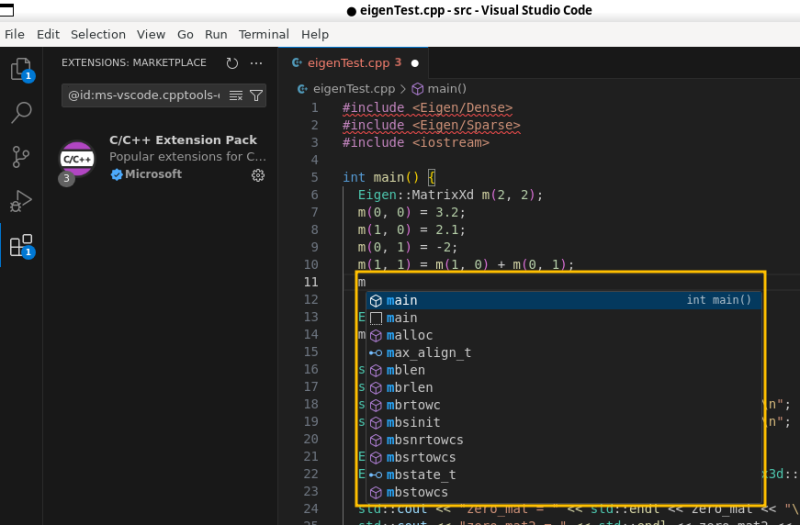Screen dimensions: 800x525
Task: Open the Source Control view
Action: tap(21, 157)
